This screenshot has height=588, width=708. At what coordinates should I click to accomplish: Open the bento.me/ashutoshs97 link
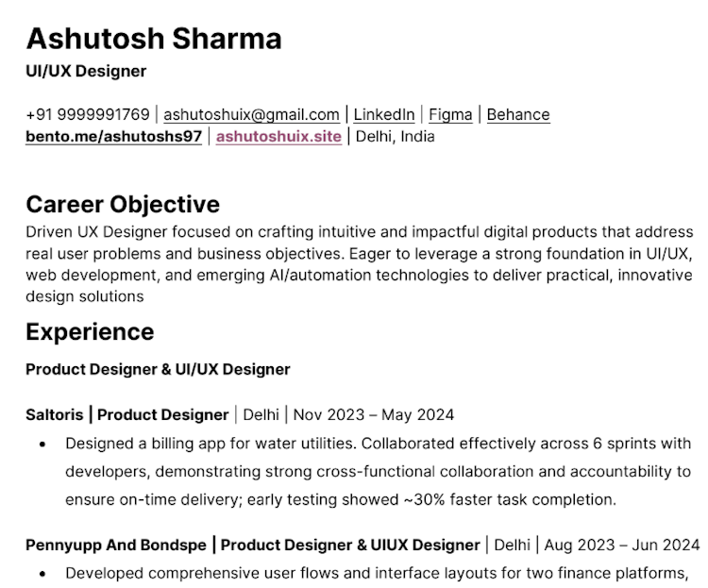(114, 137)
